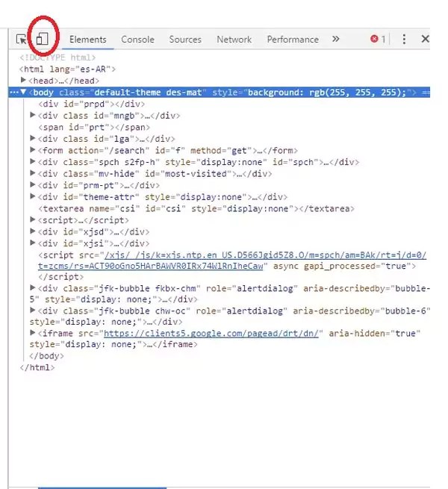Expand the theme-attr div node
The height and width of the screenshot is (489, 448).
(32, 196)
